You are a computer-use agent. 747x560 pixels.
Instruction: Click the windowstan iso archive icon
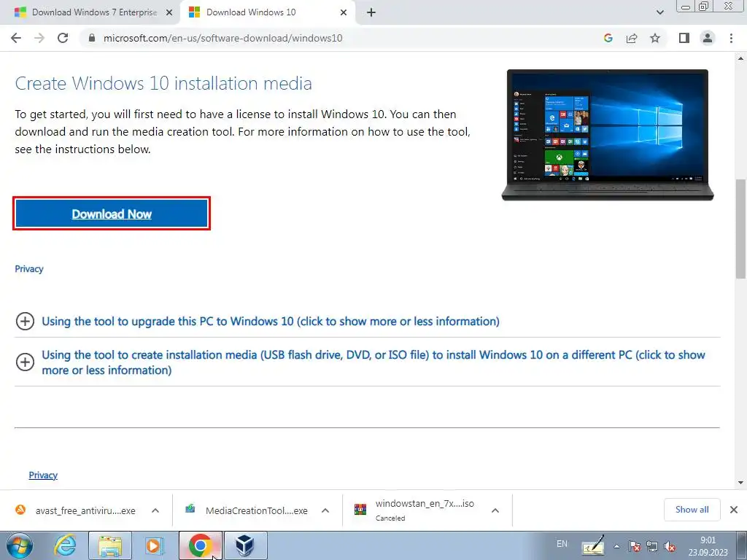360,510
